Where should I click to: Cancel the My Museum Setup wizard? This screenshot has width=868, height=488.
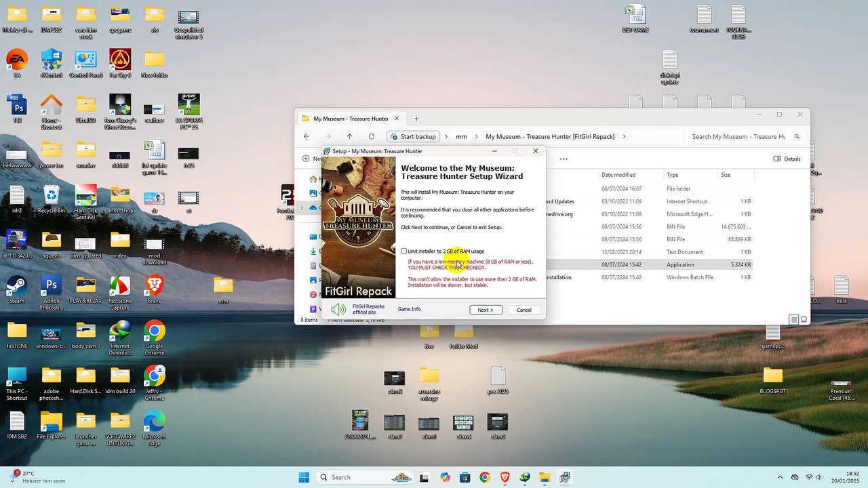tap(524, 310)
